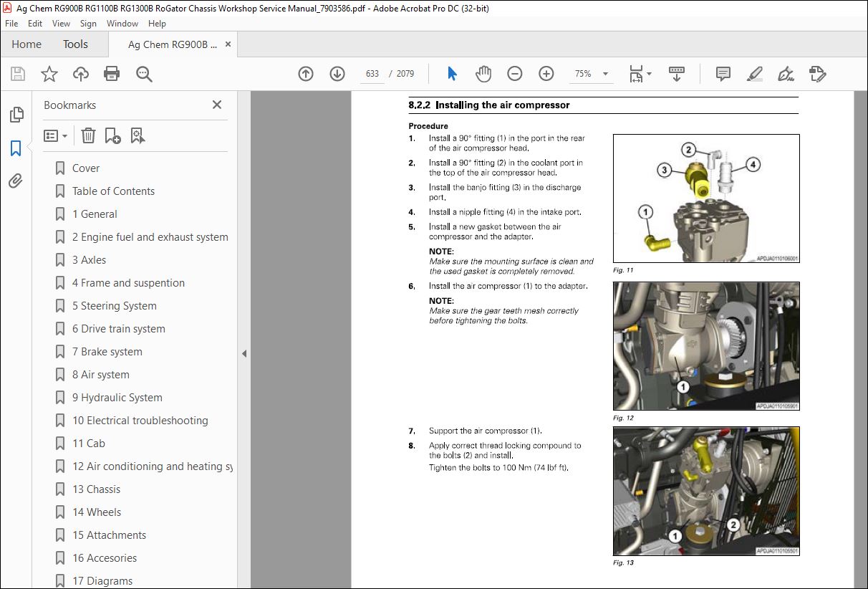This screenshot has width=868, height=589.
Task: Toggle scrolling read mode icon
Action: tap(677, 74)
